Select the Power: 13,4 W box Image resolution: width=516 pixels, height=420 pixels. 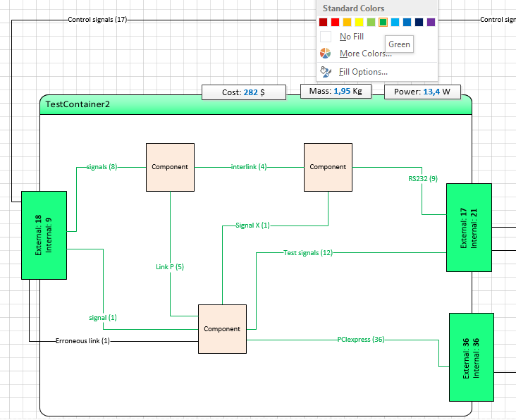click(422, 92)
